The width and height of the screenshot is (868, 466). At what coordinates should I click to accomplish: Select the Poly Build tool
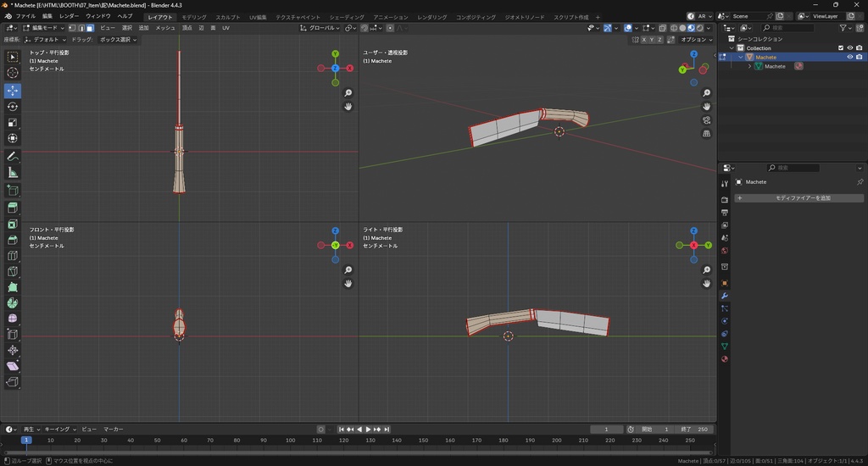12,286
